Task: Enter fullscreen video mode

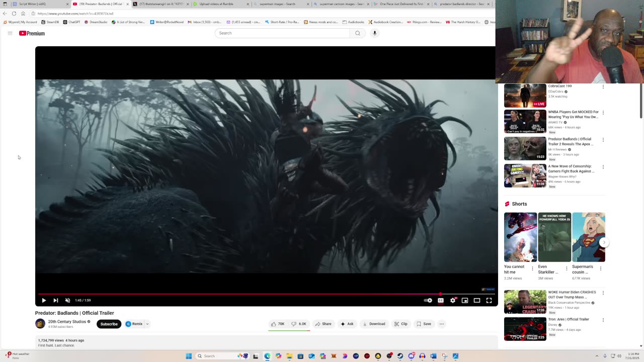Action: (x=489, y=300)
